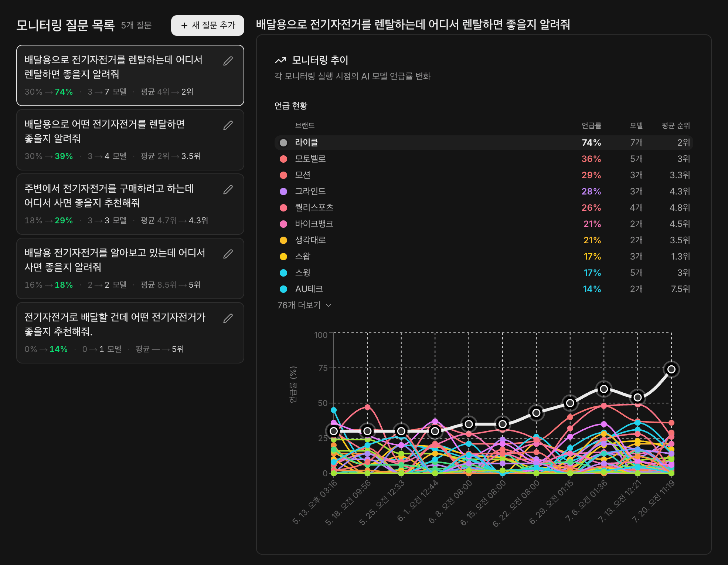Open the 어떤 전기자전거를 렌탈하면 question card

click(x=130, y=140)
